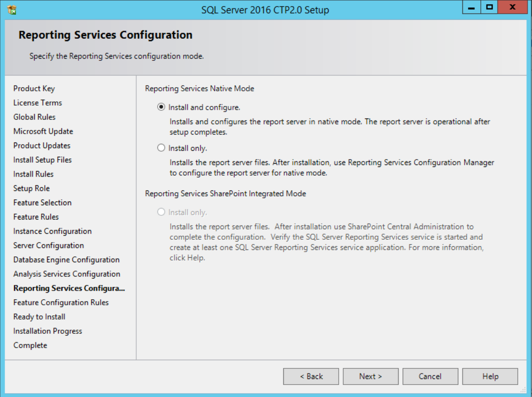Click the Feature Configuration Rules step
Viewport: 532px width, 397px height.
(x=61, y=302)
